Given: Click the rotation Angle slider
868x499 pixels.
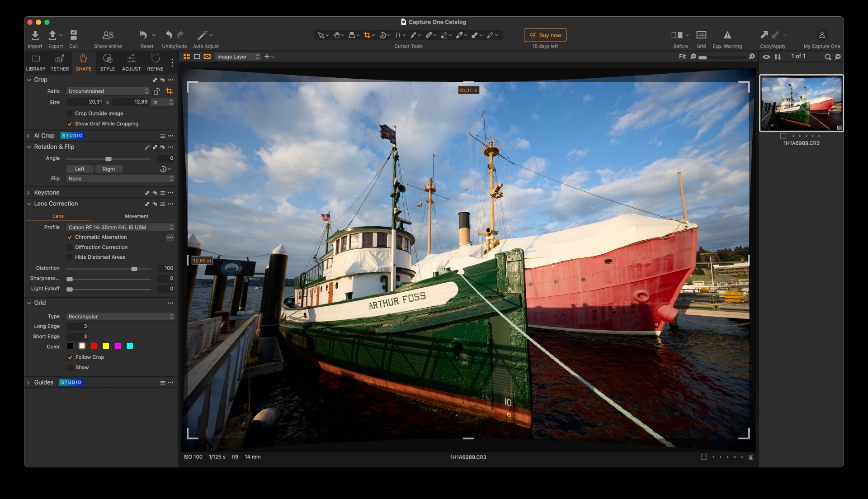Looking at the screenshot, I should (108, 159).
